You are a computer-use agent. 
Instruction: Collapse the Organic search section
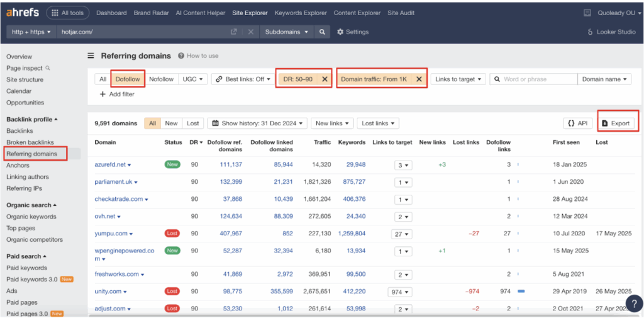tap(31, 205)
